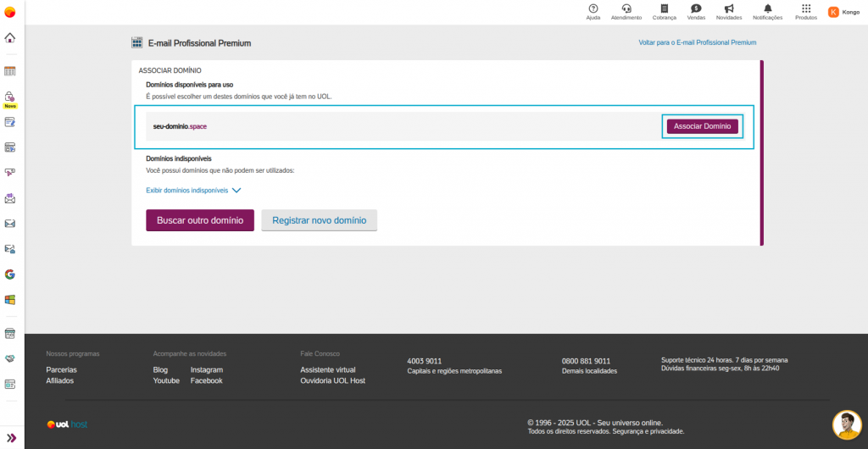The image size is (868, 449).
Task: Open Vendas sales bubble icon
Action: click(696, 12)
